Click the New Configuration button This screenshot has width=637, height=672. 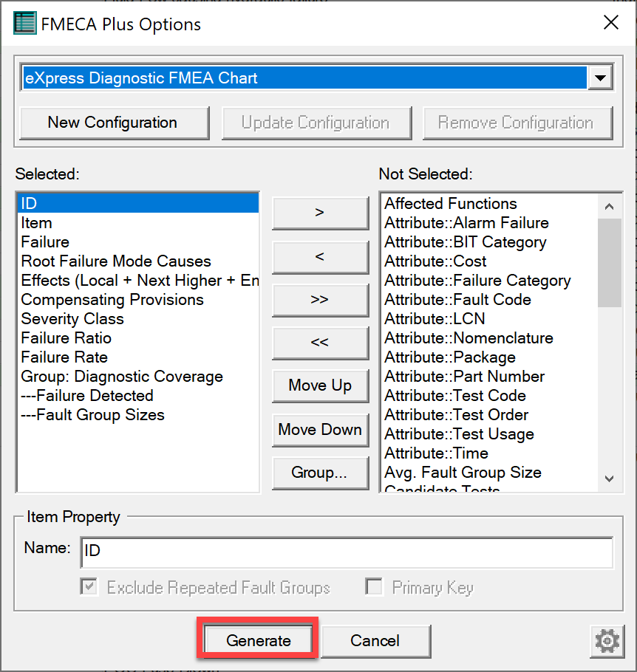point(114,123)
